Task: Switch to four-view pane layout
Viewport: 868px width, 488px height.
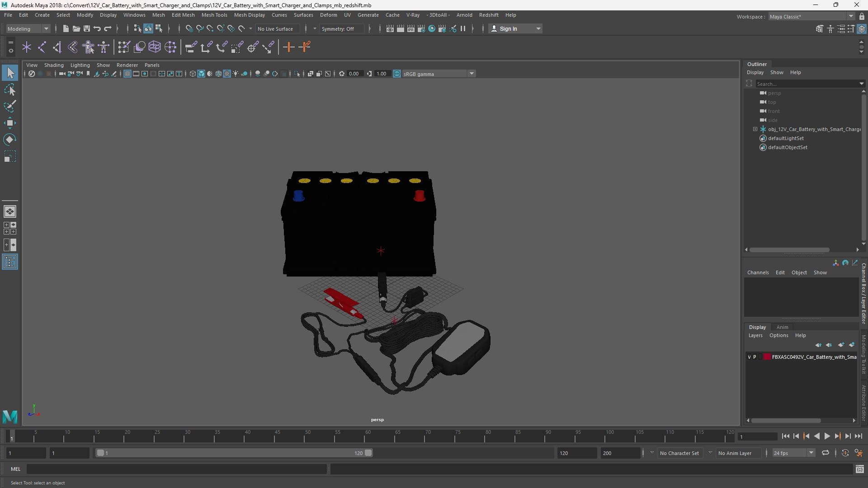Action: coord(10,228)
